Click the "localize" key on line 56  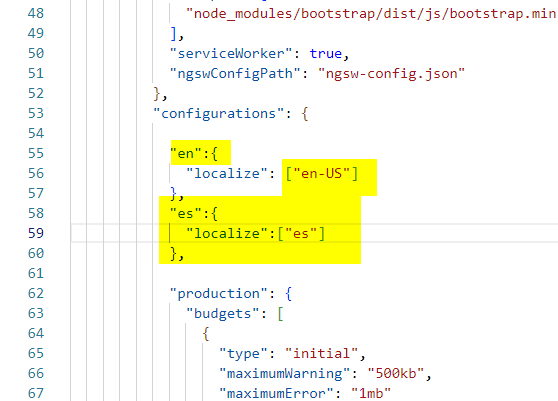[x=227, y=174]
